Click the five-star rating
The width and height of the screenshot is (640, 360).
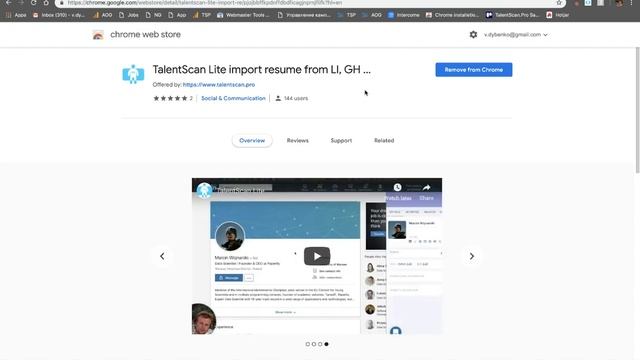pos(170,98)
